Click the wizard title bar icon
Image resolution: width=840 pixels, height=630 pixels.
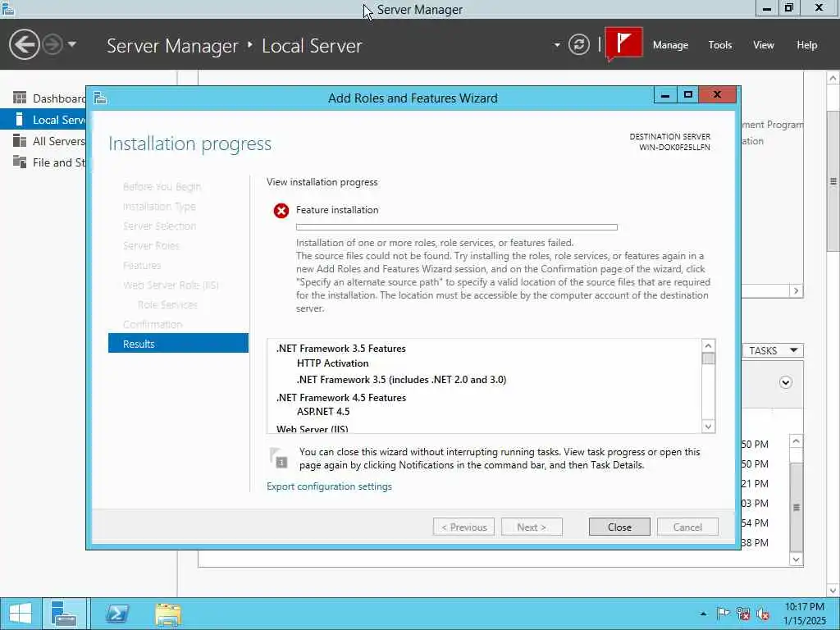[x=100, y=98]
